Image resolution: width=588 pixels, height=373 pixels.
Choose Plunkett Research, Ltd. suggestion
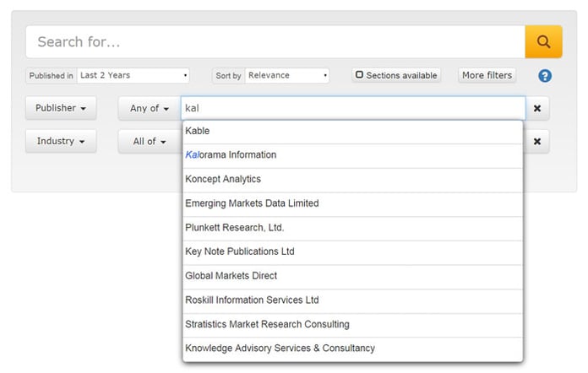coord(352,229)
